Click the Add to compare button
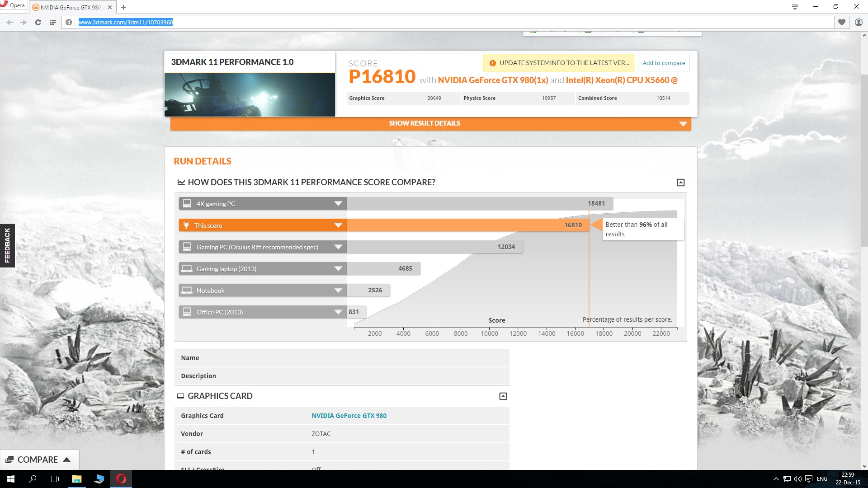Image resolution: width=868 pixels, height=488 pixels. (663, 63)
